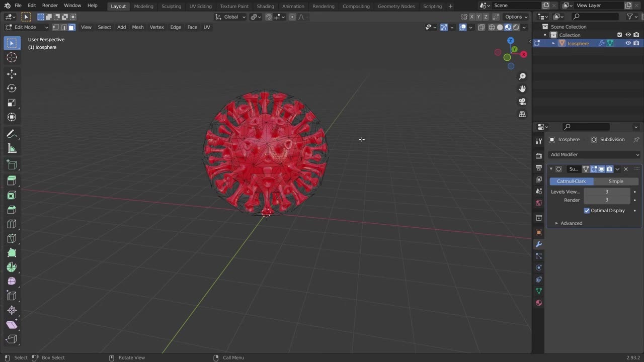Toggle camera view icon in viewport
Viewport: 644px width, 362px height.
pyautogui.click(x=522, y=102)
